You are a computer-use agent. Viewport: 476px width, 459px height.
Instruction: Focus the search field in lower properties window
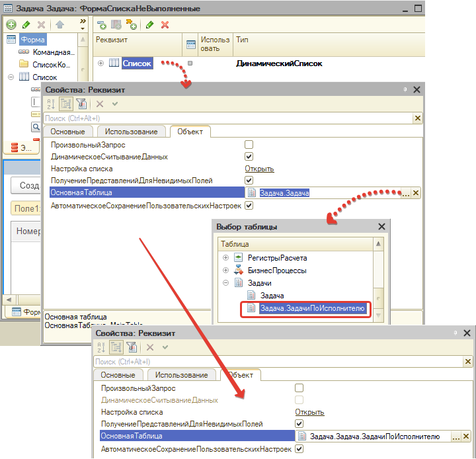(278, 362)
